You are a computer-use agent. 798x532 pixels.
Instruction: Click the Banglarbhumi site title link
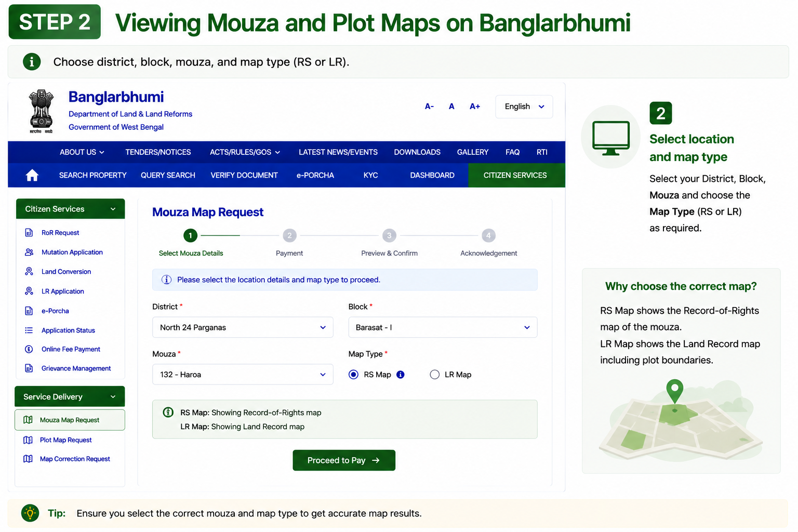pyautogui.click(x=116, y=97)
